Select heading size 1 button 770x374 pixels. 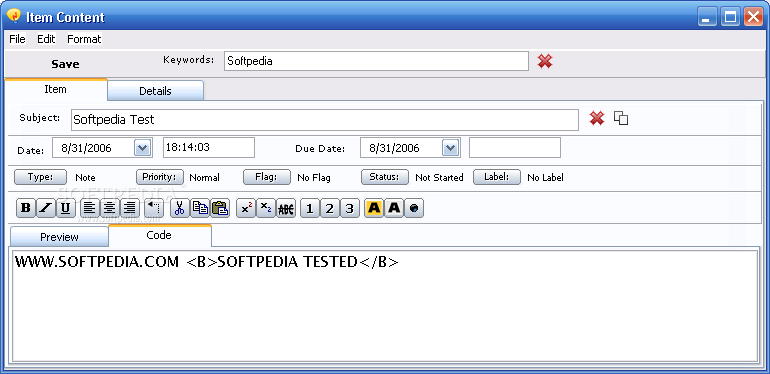click(309, 208)
